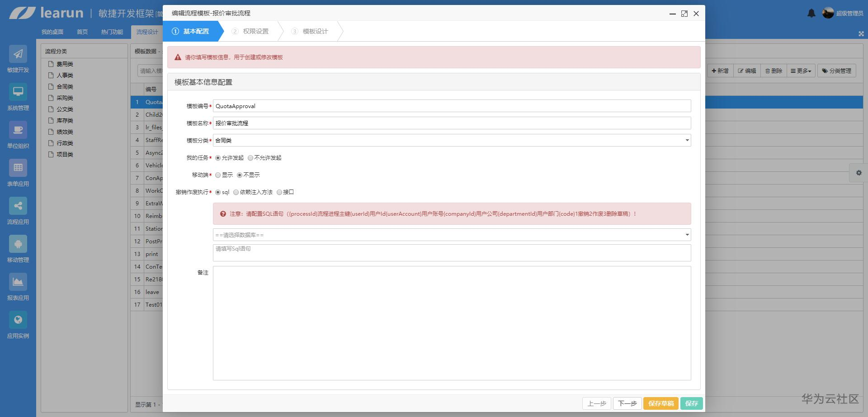
Task: Open the 单位组织 sidebar icon
Action: coord(18,130)
